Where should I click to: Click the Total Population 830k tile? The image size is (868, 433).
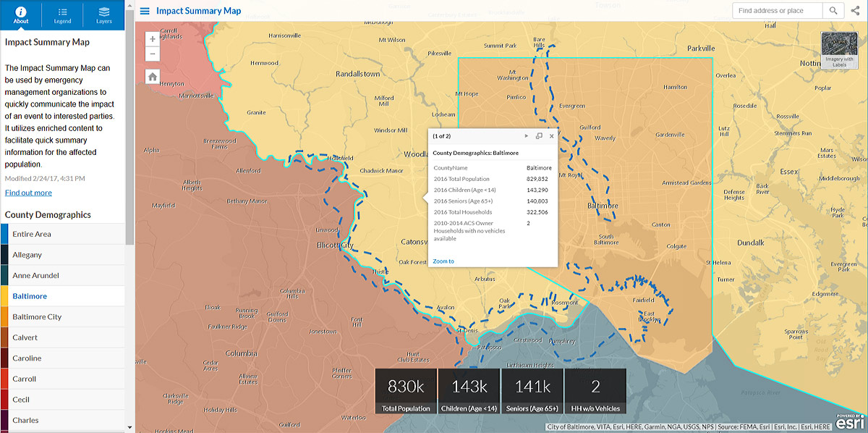[405, 392]
